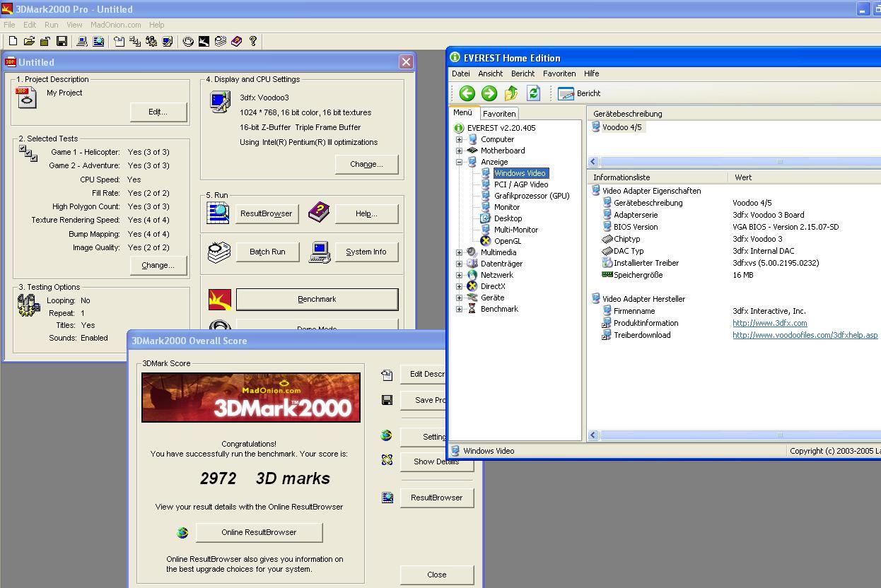Click the globe icon beside Online ResultBrowser

coord(182,533)
